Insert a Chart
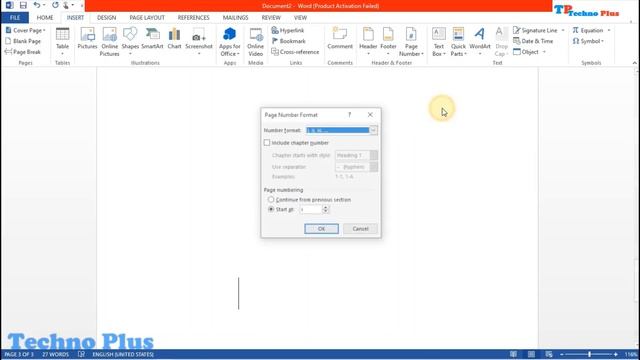 (174, 38)
